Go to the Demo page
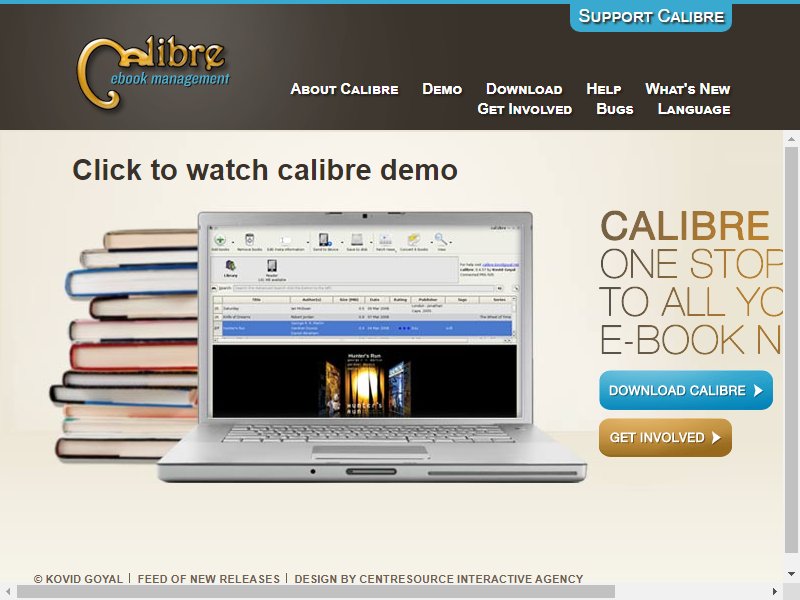 point(442,89)
